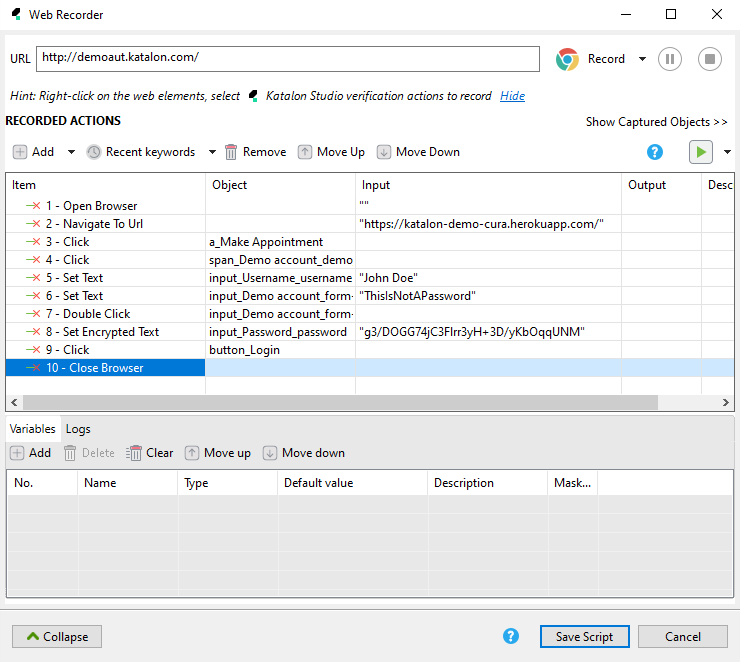Click the horizontal scrollbar thumb
This screenshot has width=740, height=662.
[x=340, y=402]
